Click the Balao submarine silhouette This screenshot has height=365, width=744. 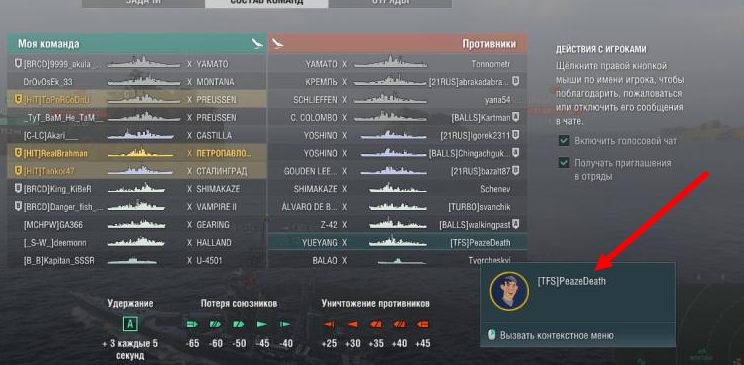(x=396, y=261)
